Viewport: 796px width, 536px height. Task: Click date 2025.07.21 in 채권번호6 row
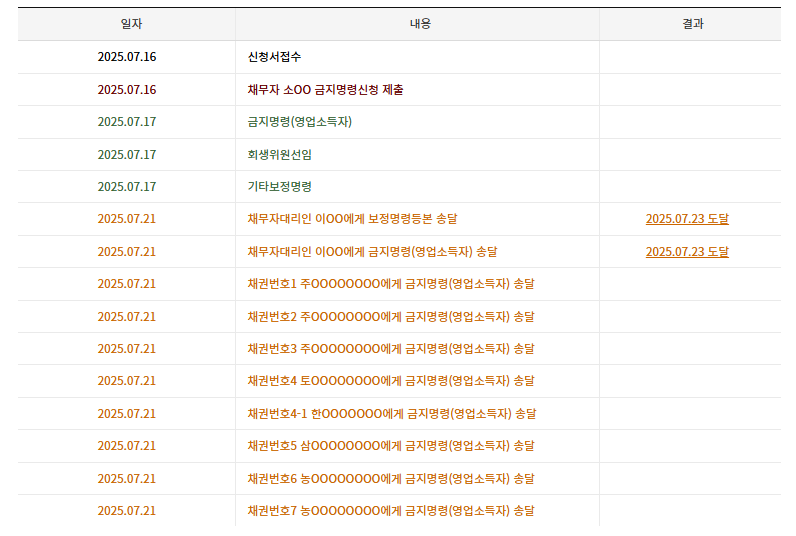coord(127,479)
